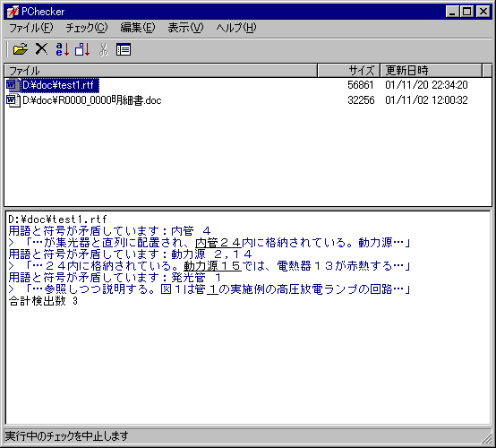Sort list by the ファイル column header

tap(160, 70)
